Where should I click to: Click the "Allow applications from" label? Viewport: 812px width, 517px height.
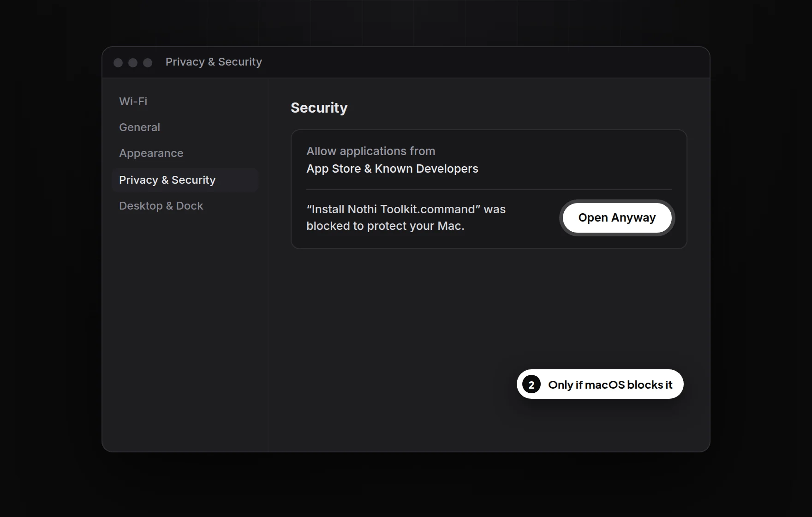pos(370,151)
